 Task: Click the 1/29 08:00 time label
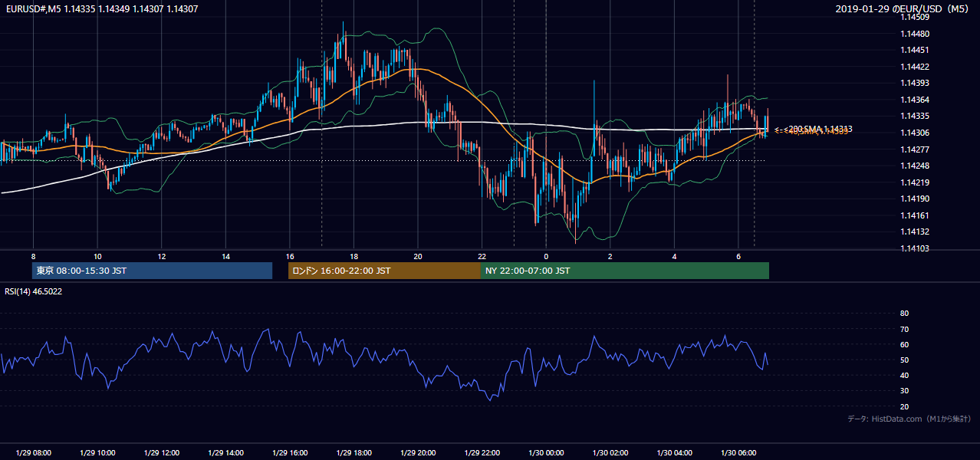pos(33,452)
